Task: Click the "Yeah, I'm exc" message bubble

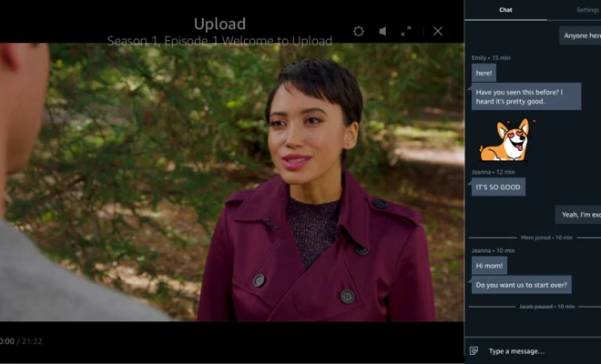Action: 578,215
